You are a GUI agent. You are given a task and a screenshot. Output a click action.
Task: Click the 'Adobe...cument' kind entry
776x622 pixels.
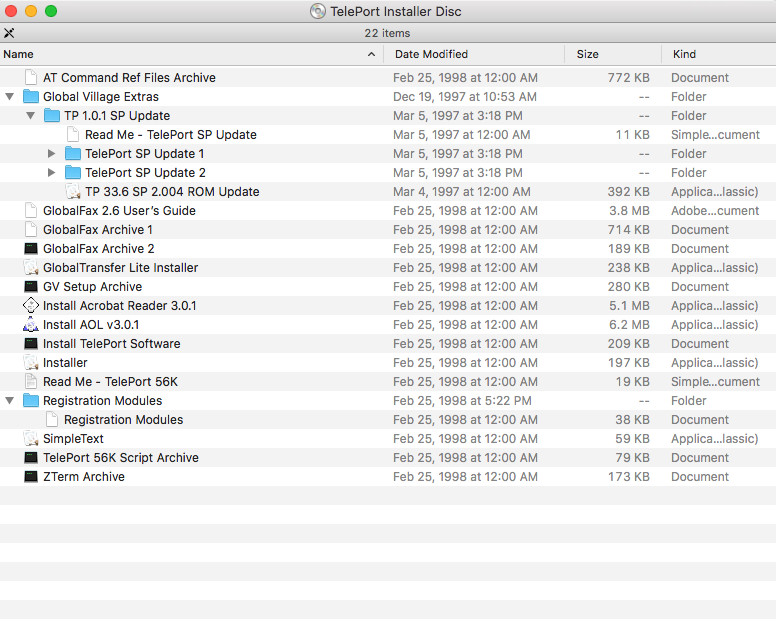tap(715, 210)
